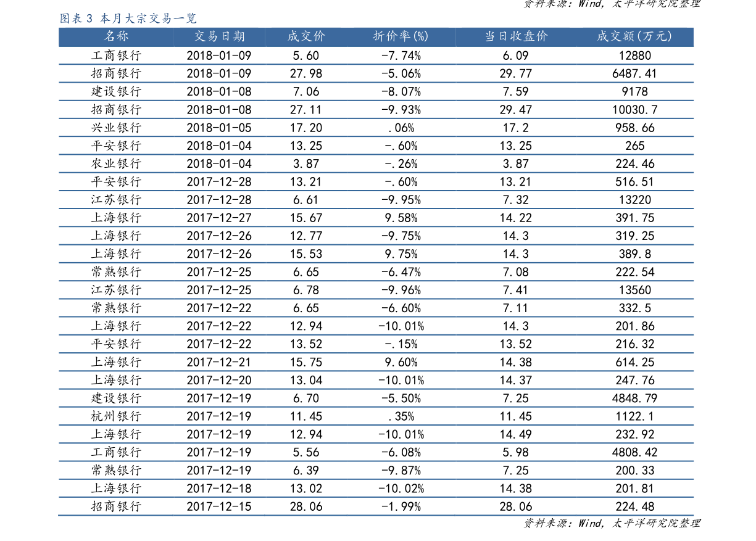Select the date 2017-12-18 cell
Image resolution: width=756 pixels, height=541 pixels.
(219, 488)
